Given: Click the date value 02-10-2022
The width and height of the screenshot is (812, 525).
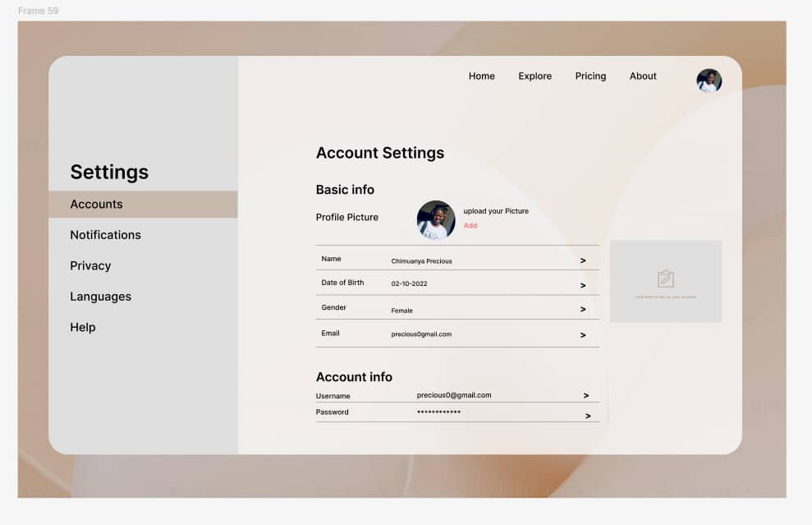Looking at the screenshot, I should [x=409, y=283].
